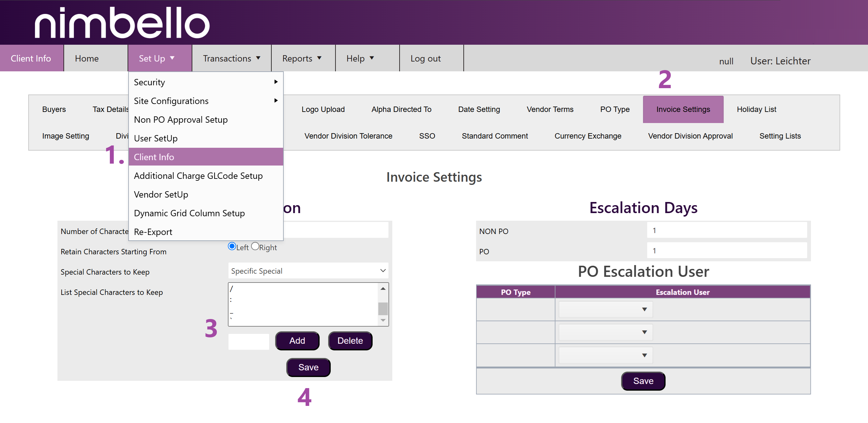868x423 pixels.
Task: Click Delete special character button
Action: pyautogui.click(x=350, y=341)
